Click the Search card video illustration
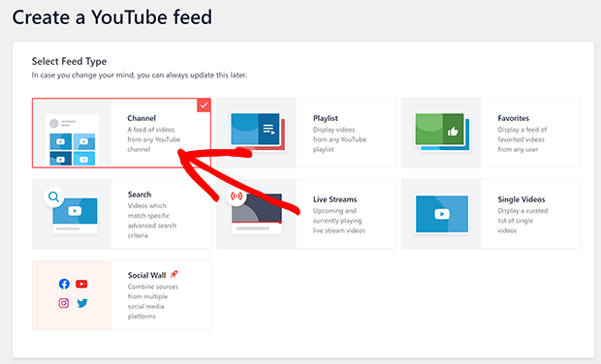The image size is (601, 364). (76, 216)
